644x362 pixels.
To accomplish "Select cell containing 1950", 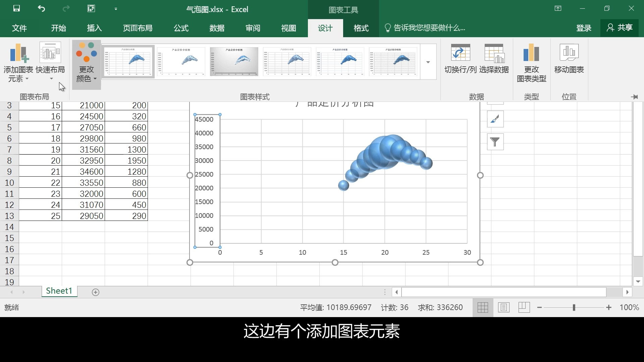I will [126, 161].
